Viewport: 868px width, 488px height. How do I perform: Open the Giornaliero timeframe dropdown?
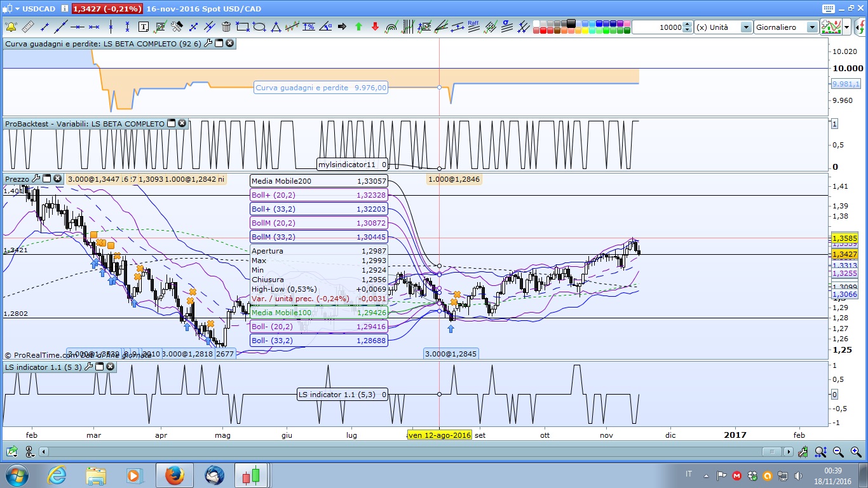tap(811, 27)
